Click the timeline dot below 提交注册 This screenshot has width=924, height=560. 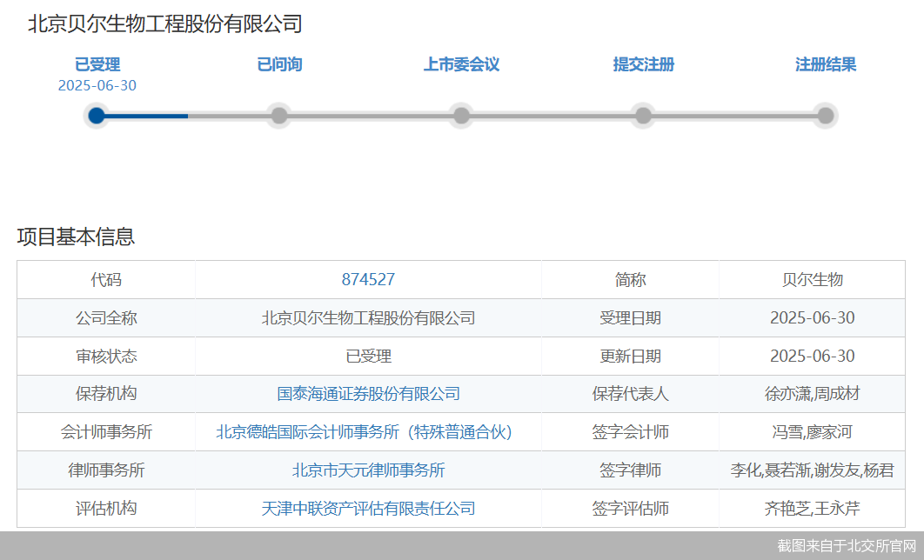tap(643, 116)
